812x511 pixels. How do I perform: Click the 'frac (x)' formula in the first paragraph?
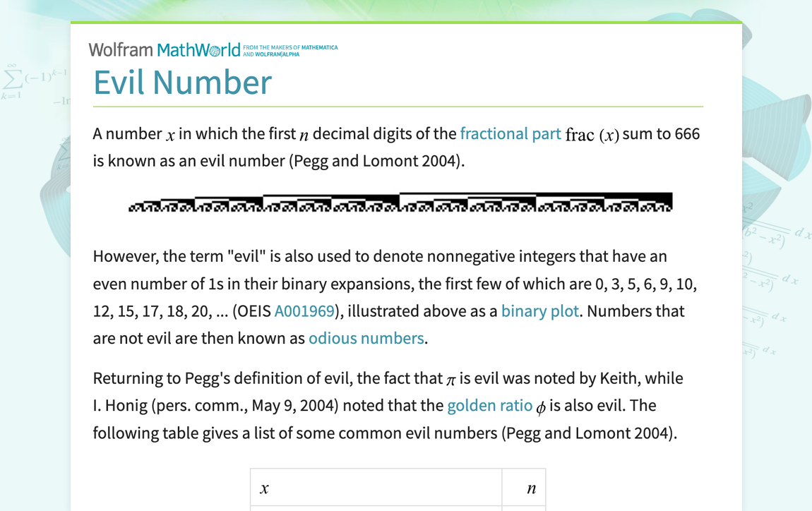(592, 135)
